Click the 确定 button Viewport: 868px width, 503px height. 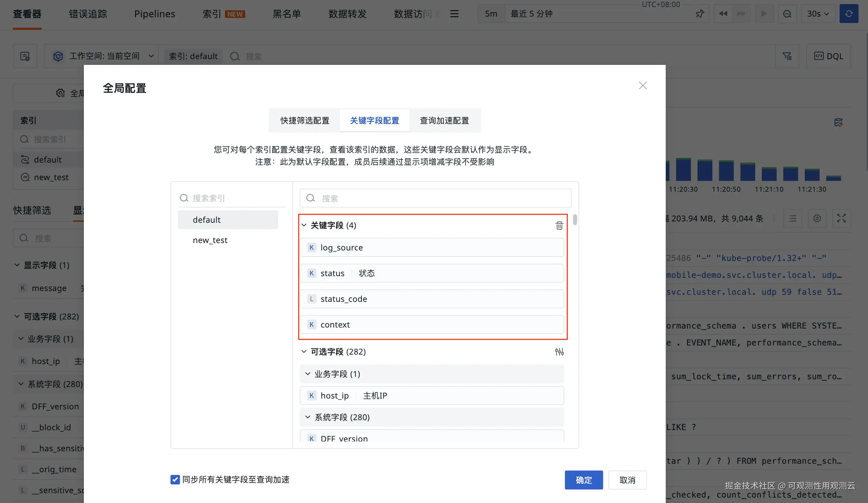(x=584, y=480)
